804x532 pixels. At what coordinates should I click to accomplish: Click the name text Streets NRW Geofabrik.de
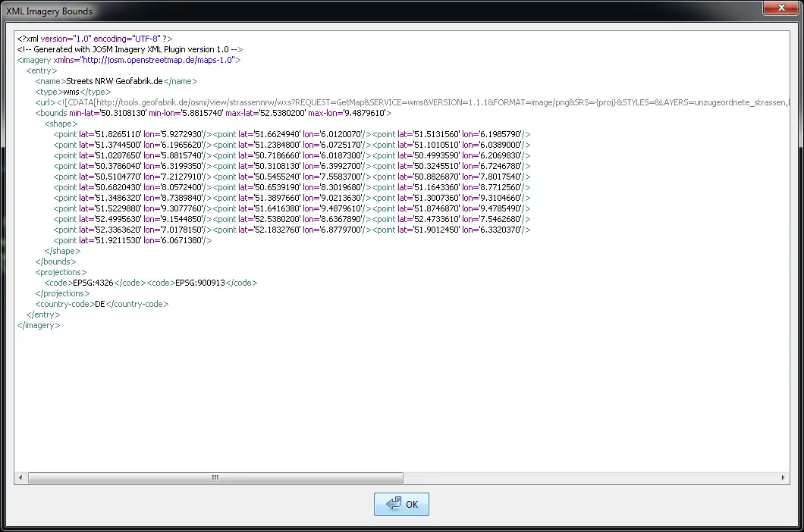click(x=115, y=81)
